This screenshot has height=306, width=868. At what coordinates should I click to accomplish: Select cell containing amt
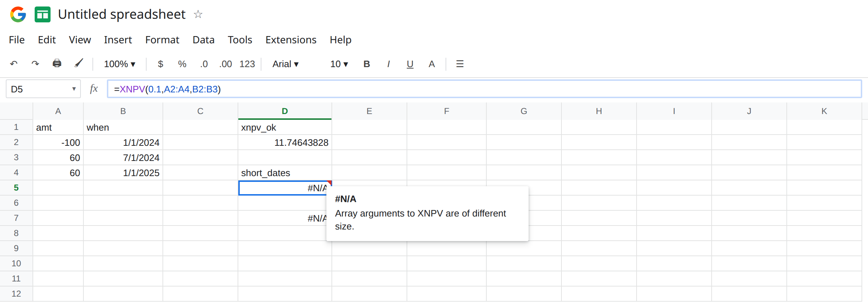point(58,127)
